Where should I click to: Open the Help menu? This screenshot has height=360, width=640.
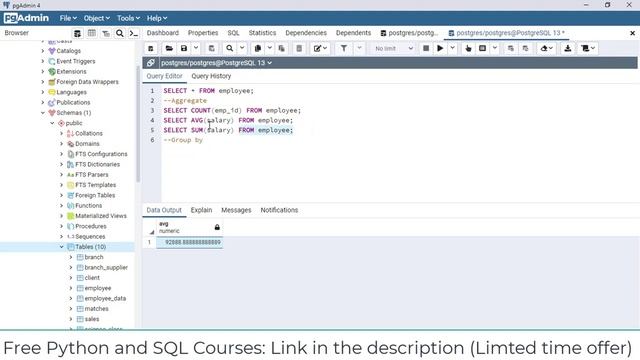pyautogui.click(x=157, y=18)
